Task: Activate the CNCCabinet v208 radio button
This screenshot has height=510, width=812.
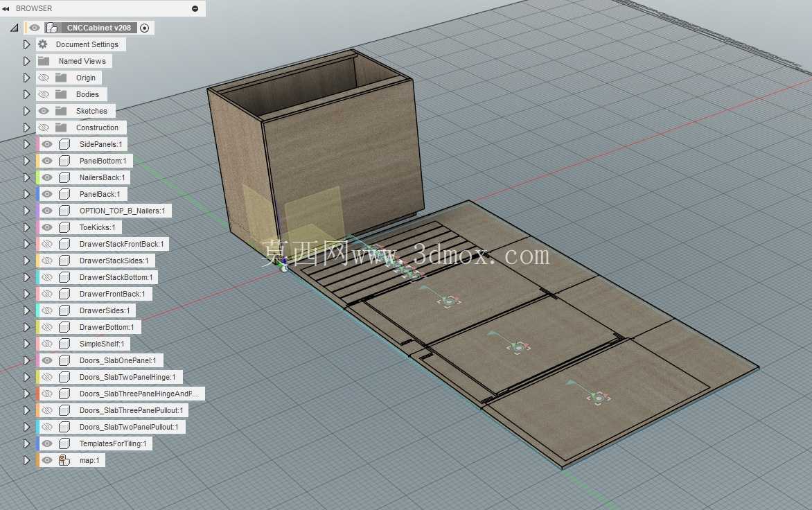Action: [145, 28]
